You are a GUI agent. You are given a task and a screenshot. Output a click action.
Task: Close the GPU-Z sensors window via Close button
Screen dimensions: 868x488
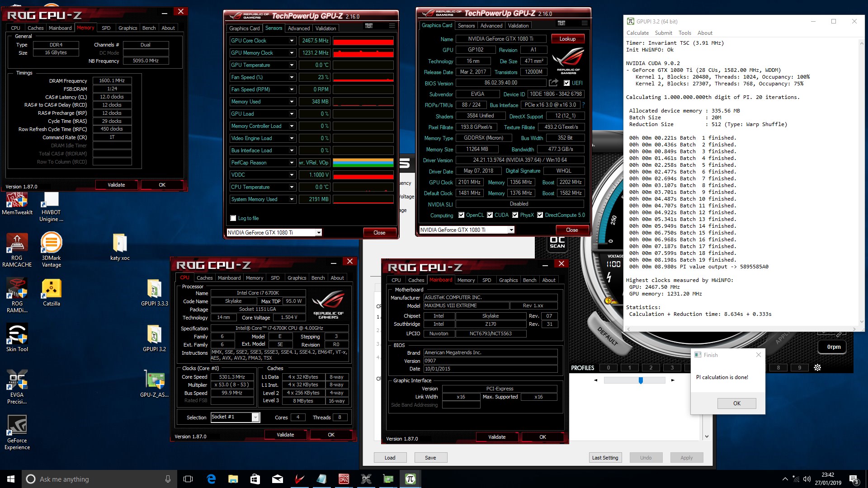(379, 233)
